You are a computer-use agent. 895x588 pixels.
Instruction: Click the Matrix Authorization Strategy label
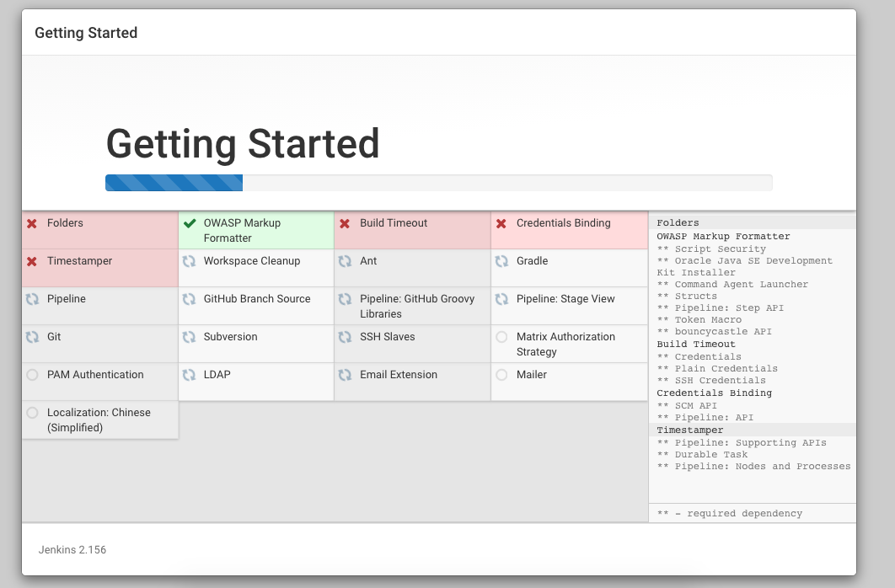(565, 344)
